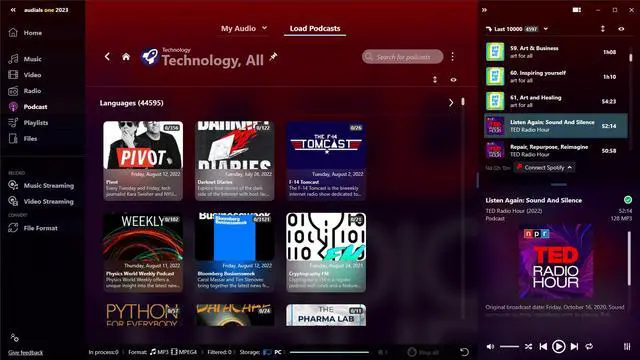This screenshot has height=360, width=640.
Task: Select Listen Again: Sound And Silence track
Action: click(x=556, y=126)
